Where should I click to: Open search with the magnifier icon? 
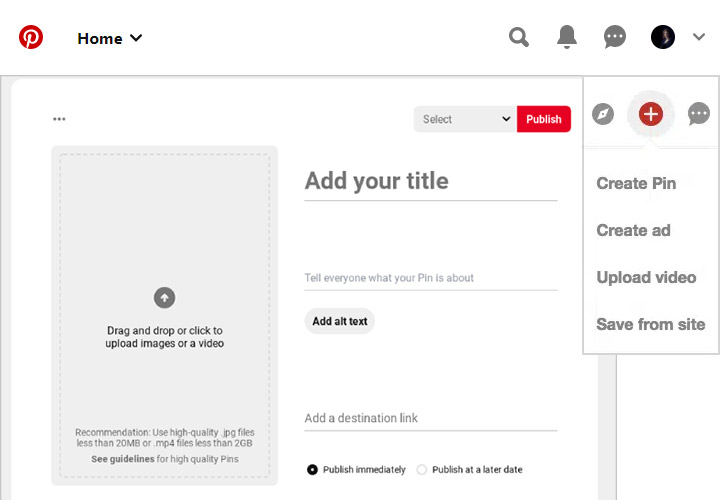(x=518, y=38)
